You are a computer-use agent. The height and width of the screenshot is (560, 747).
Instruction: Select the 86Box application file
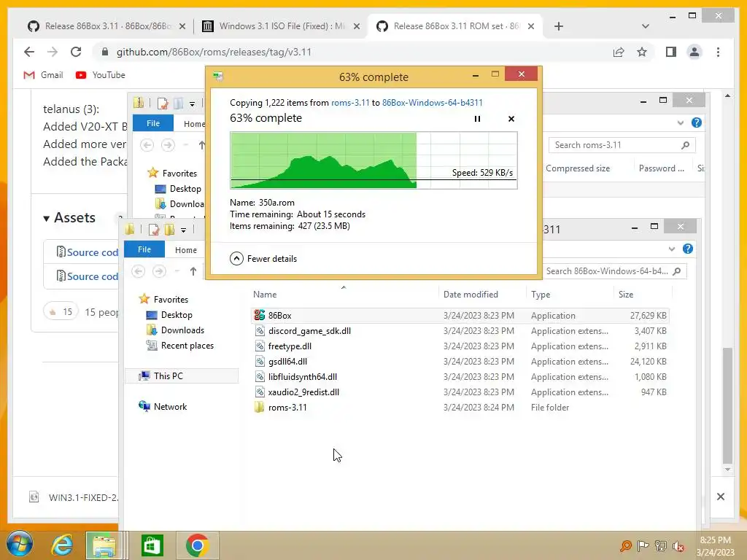(460, 315)
